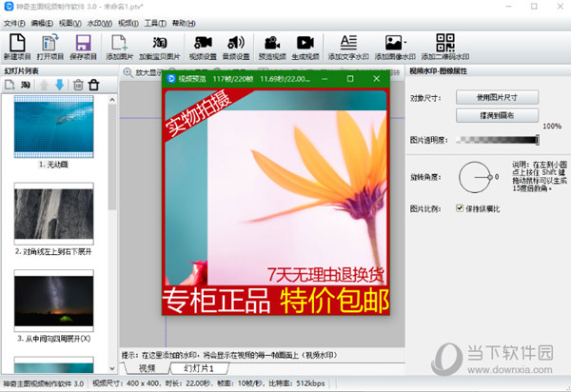
Task: Select slide thumbnail 3. 从中间向四周展开(X)
Action: (53, 301)
